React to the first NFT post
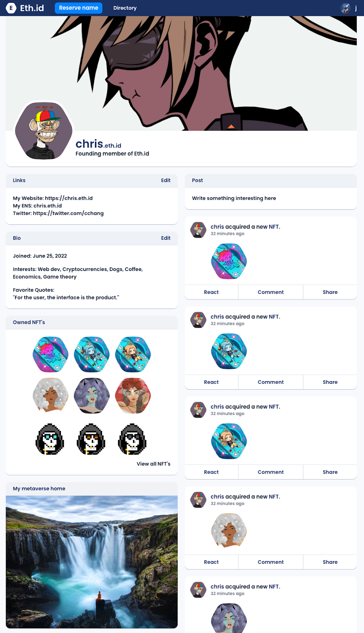 [211, 292]
